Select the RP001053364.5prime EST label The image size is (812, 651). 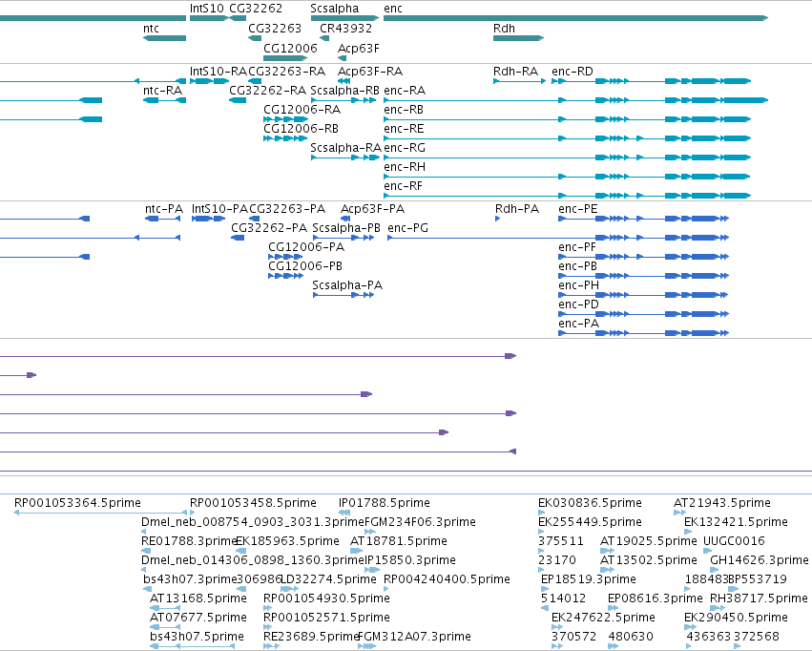[x=77, y=503]
